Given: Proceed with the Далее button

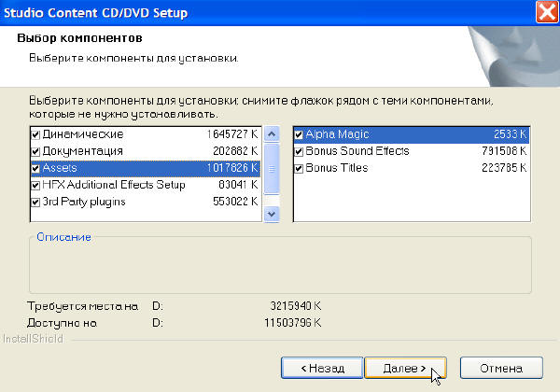Looking at the screenshot, I should click(406, 368).
